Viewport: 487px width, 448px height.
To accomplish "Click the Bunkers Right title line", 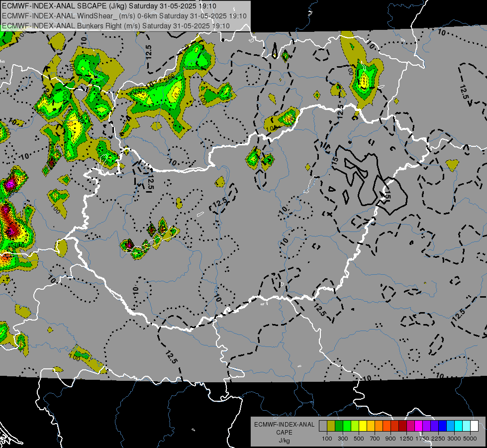I will [116, 26].
